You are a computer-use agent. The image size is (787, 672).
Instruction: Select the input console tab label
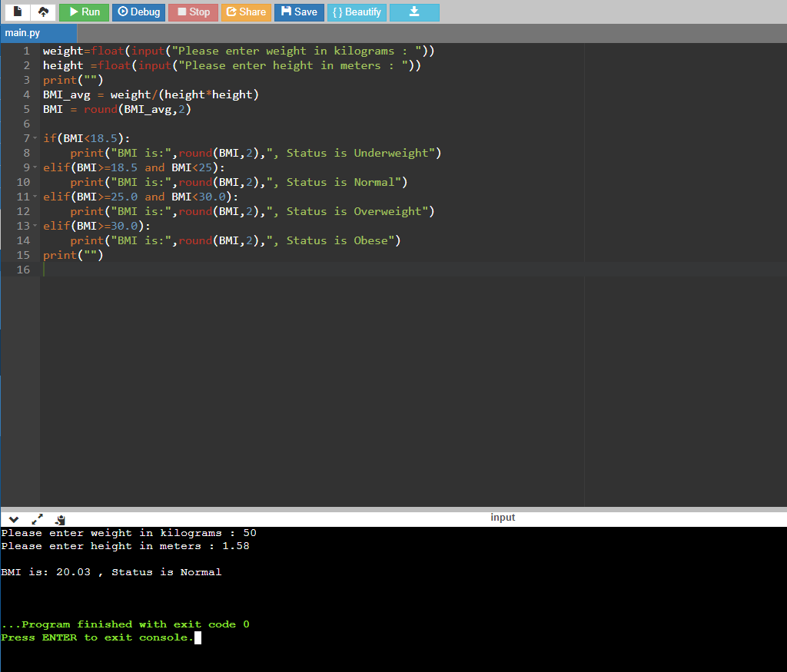tap(503, 518)
